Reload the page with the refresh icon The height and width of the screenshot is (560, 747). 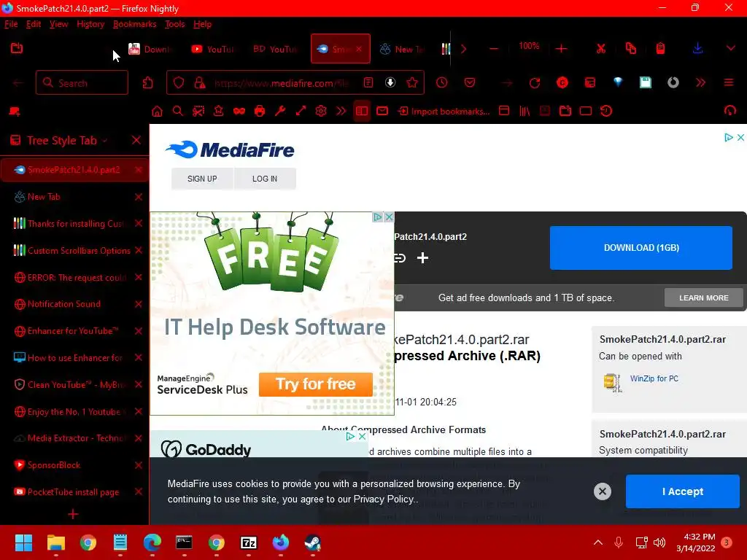535,83
